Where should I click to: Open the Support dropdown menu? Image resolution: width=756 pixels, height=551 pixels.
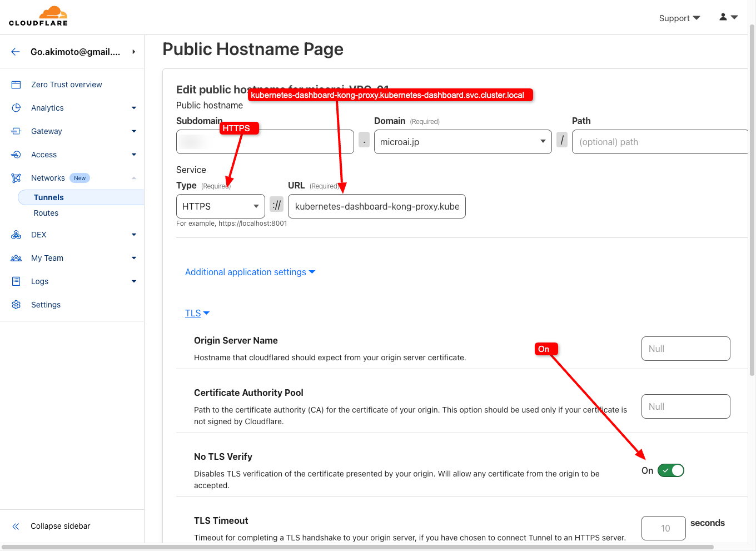coord(679,18)
